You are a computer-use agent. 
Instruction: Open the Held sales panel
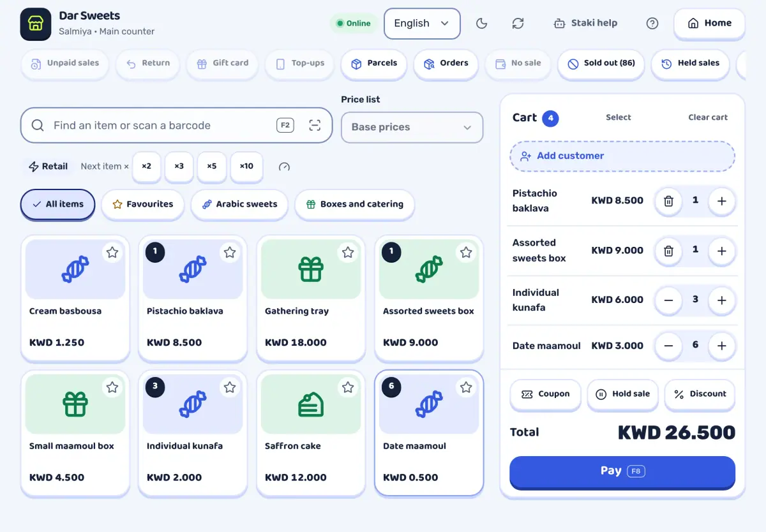690,64
